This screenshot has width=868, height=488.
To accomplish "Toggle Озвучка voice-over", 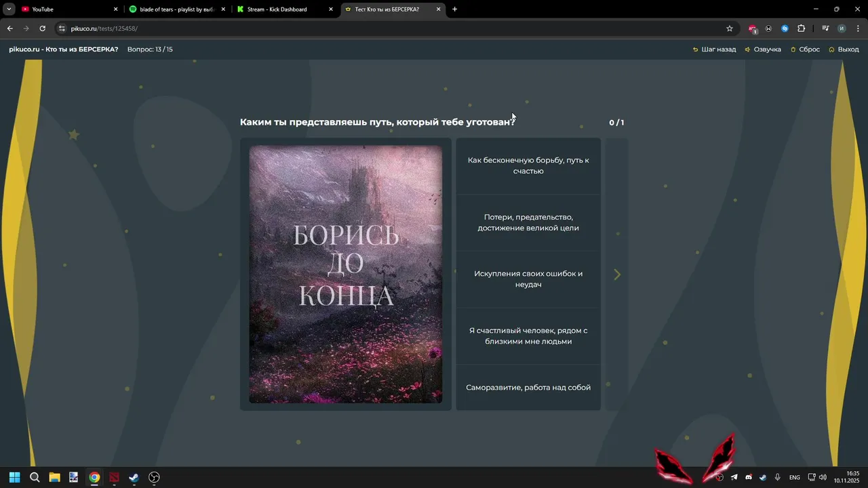I will 763,49.
